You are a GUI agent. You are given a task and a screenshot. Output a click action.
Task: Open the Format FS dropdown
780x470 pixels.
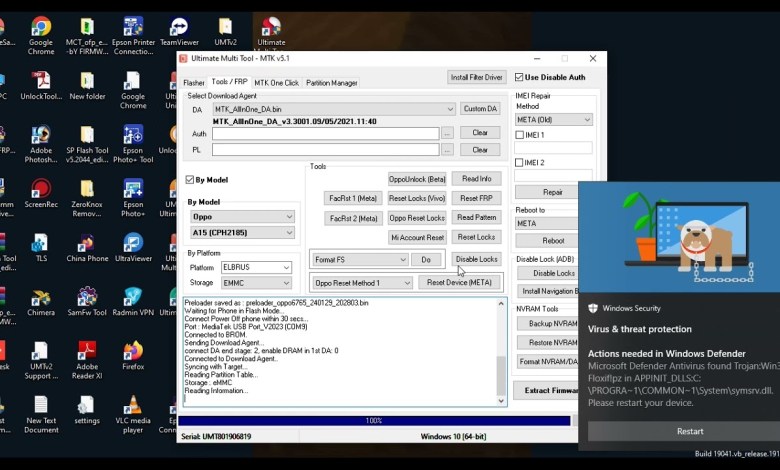tap(402, 260)
